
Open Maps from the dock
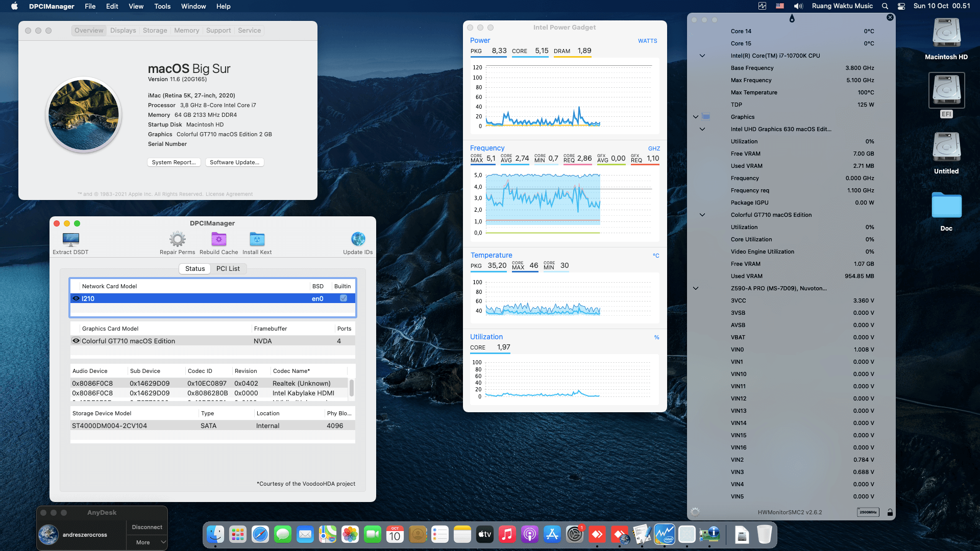pyautogui.click(x=327, y=535)
